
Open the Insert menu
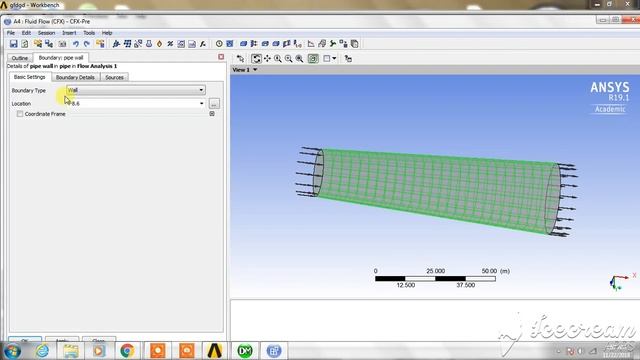tap(69, 33)
